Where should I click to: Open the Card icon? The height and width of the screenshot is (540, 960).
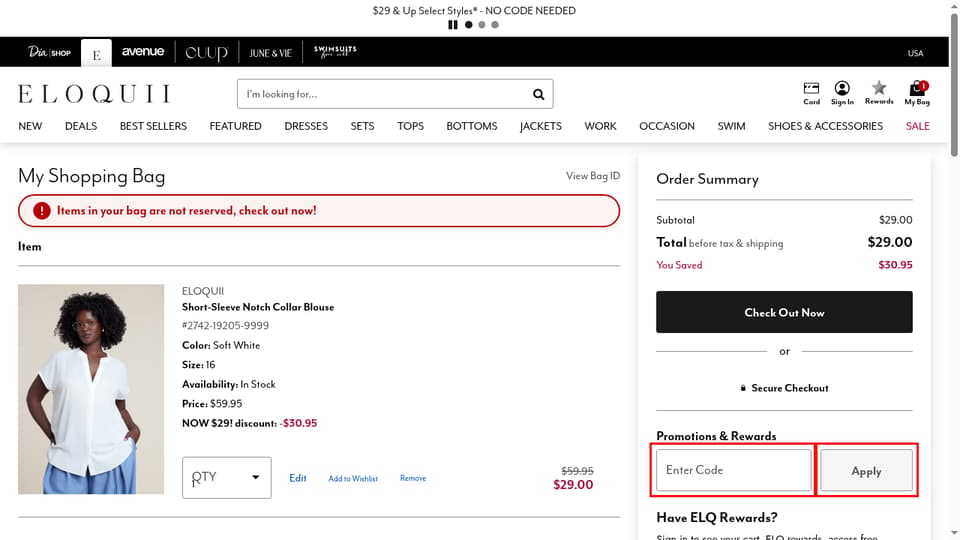811,94
